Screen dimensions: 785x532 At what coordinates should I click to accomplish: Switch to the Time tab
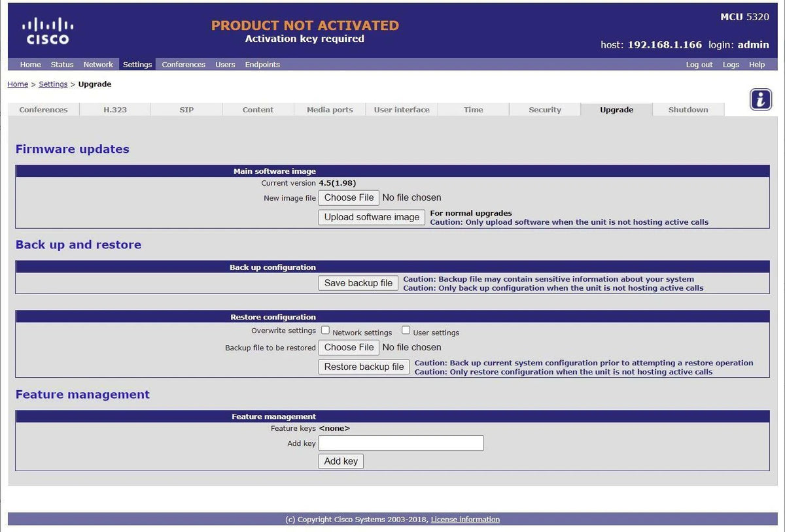point(473,110)
